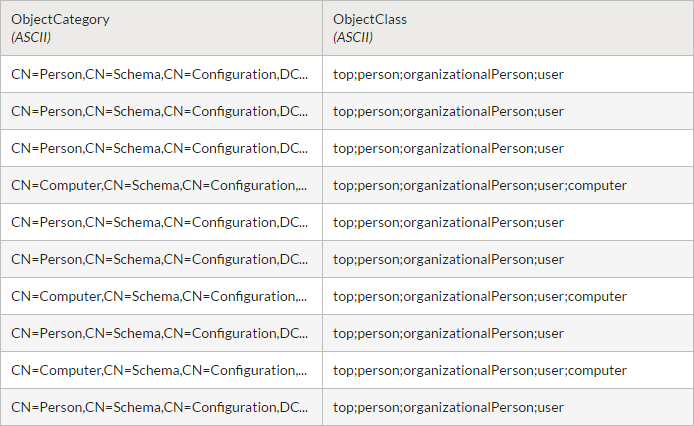
Task: Click the sixth row's CN=Person category cell
Action: coord(160,259)
